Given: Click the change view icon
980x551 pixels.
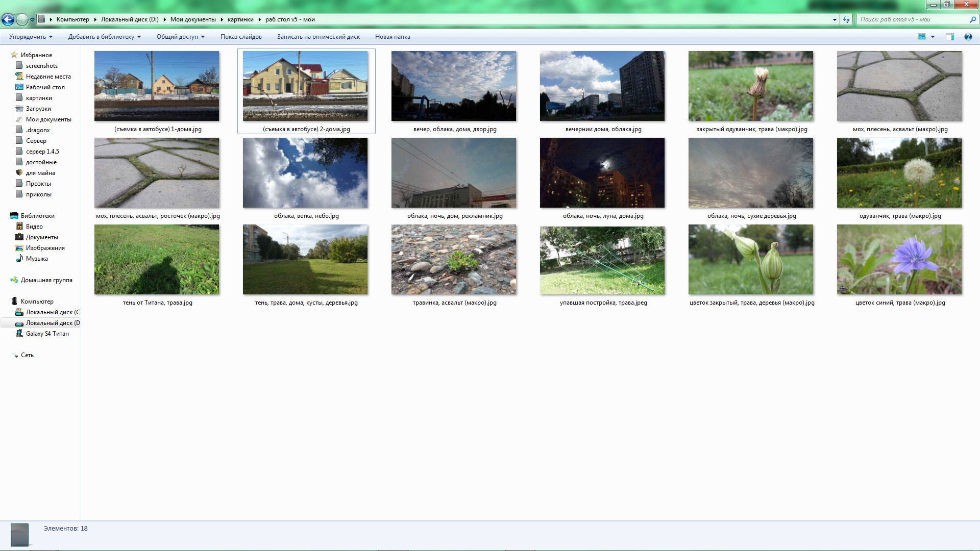Looking at the screenshot, I should click(921, 37).
